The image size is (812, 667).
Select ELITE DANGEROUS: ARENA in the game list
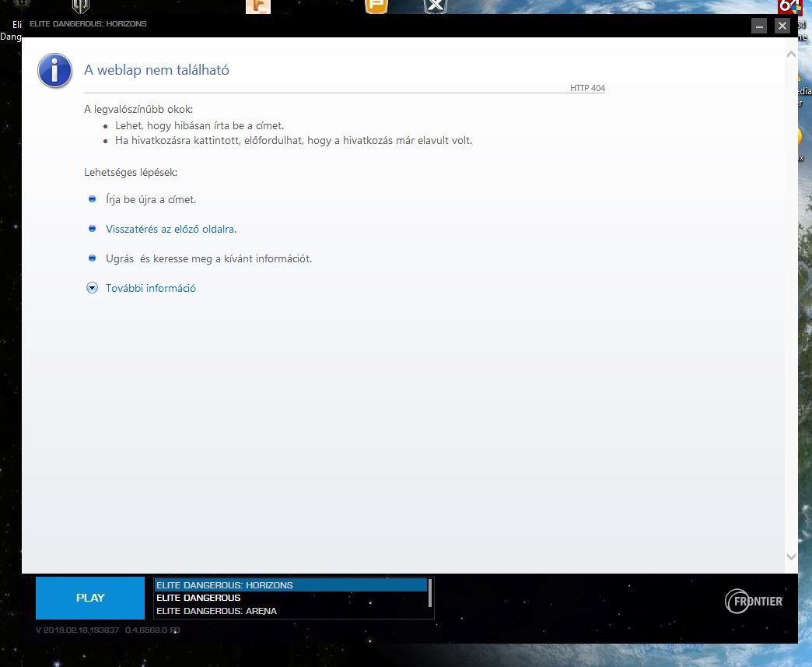(291, 611)
